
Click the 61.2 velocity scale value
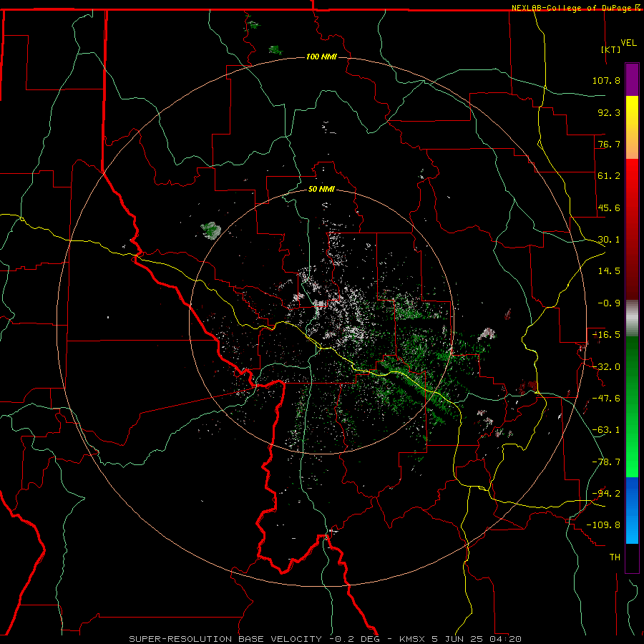click(609, 176)
